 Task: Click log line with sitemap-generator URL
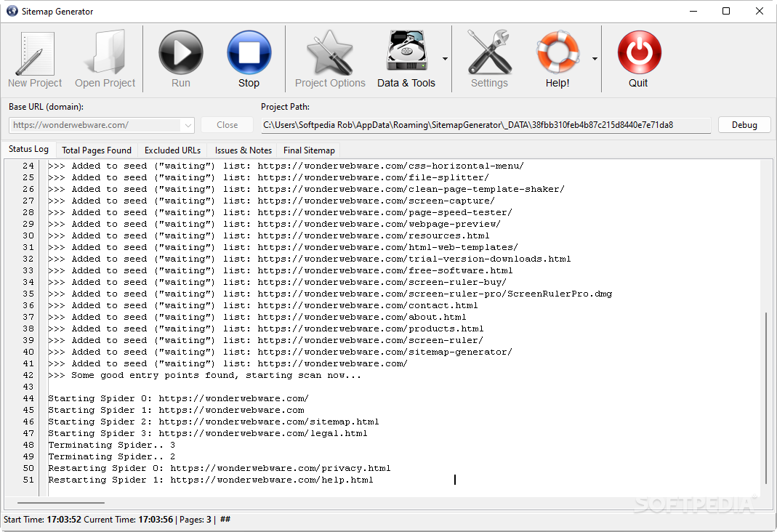pyautogui.click(x=280, y=352)
